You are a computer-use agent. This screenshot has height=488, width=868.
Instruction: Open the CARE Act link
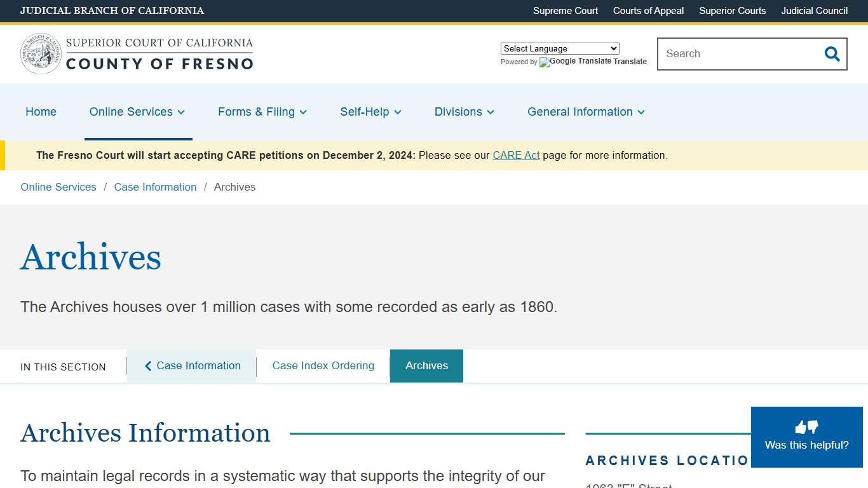[x=516, y=156]
